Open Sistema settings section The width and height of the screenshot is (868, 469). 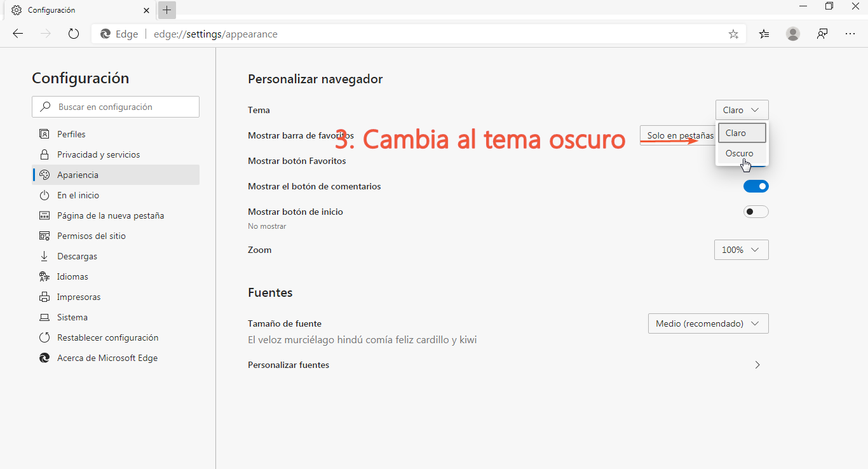[116, 317]
